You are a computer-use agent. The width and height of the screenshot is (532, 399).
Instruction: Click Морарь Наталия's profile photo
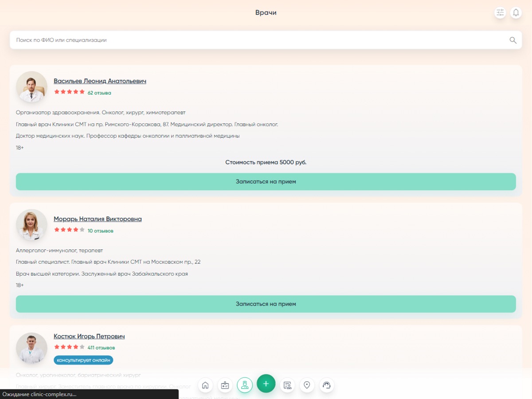(x=31, y=225)
